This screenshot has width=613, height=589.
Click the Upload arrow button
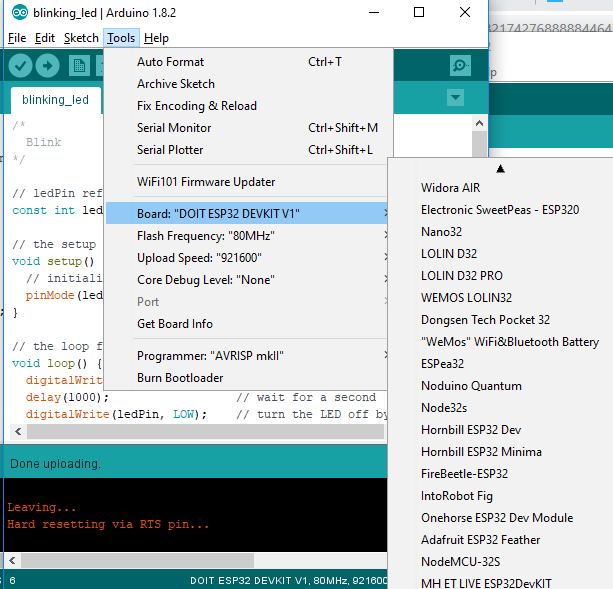tap(47, 65)
